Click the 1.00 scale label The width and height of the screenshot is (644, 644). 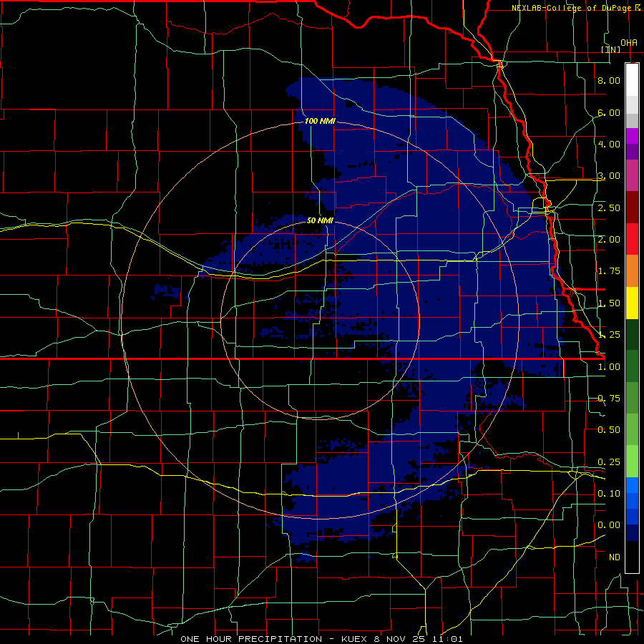(x=609, y=367)
